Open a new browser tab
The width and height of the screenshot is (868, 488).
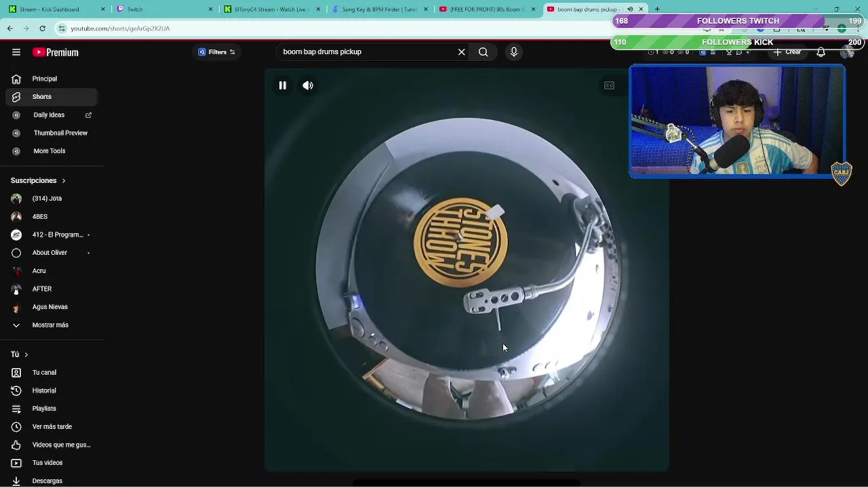pos(657,9)
